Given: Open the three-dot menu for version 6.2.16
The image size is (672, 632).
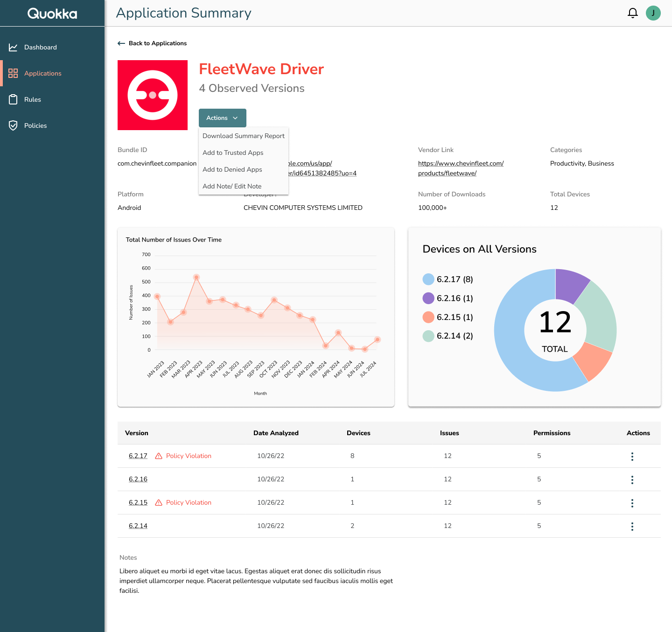Looking at the screenshot, I should pyautogui.click(x=632, y=479).
